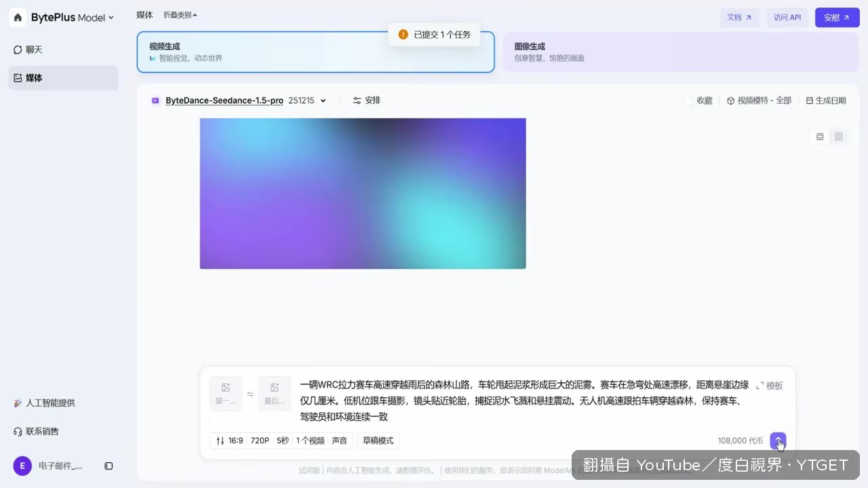Open the generating video placeholder
Screen dimensions: 868x488
363,193
